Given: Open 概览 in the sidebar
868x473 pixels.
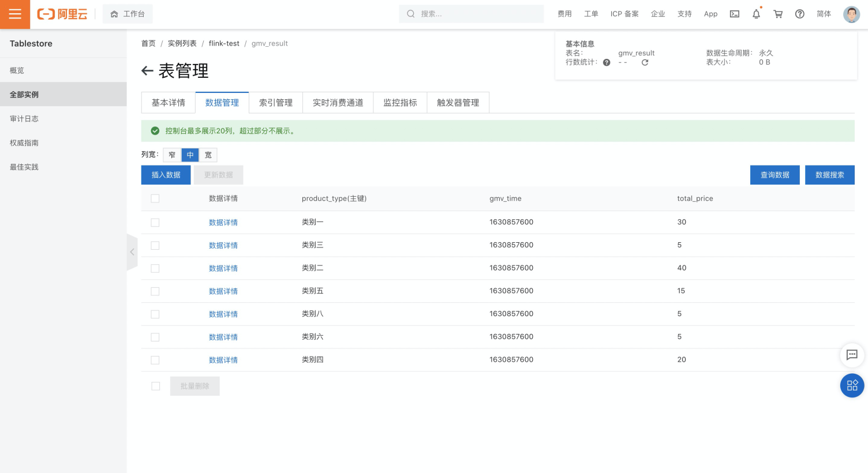Looking at the screenshot, I should pyautogui.click(x=63, y=70).
